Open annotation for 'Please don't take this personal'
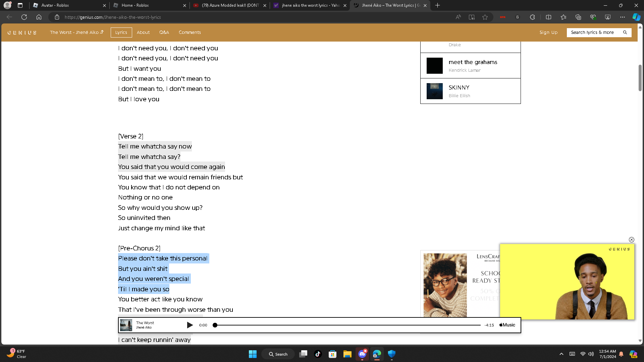The image size is (644, 362). click(x=164, y=258)
